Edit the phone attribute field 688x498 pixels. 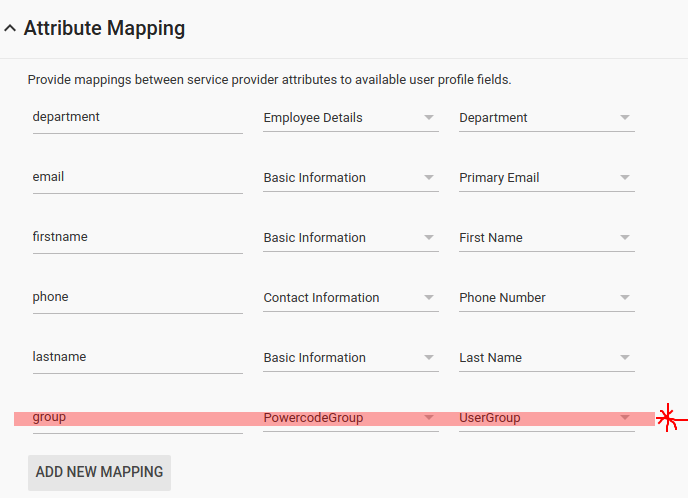[137, 298]
